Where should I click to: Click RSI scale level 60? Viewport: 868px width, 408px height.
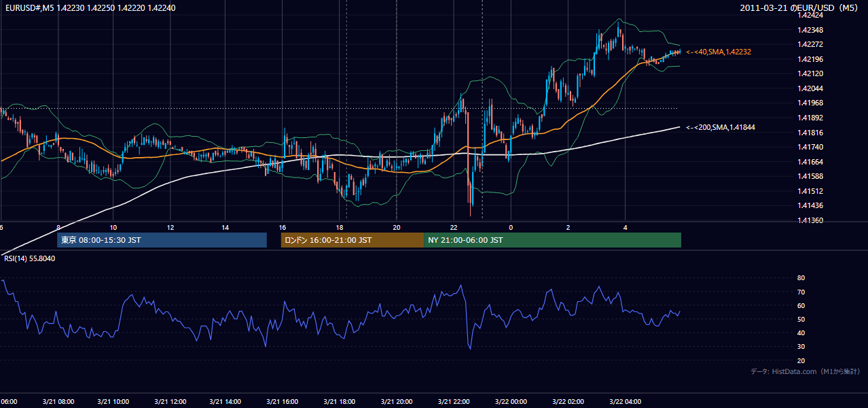[x=801, y=305]
